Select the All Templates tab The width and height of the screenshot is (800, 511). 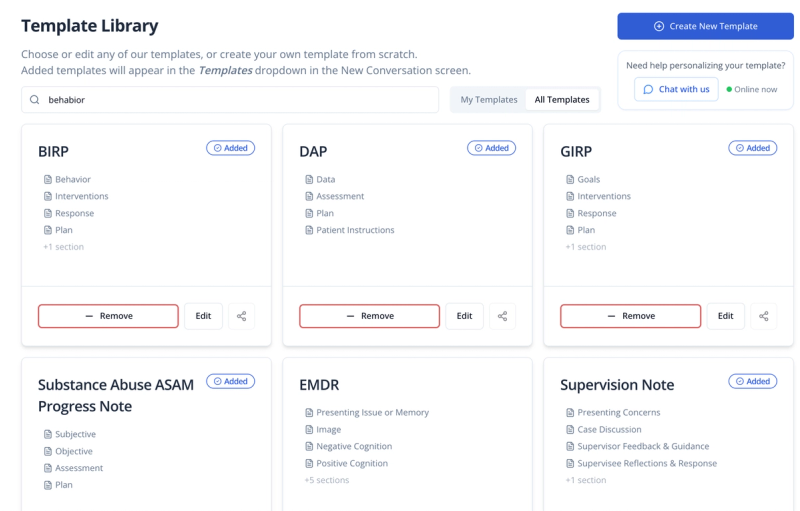(x=562, y=99)
